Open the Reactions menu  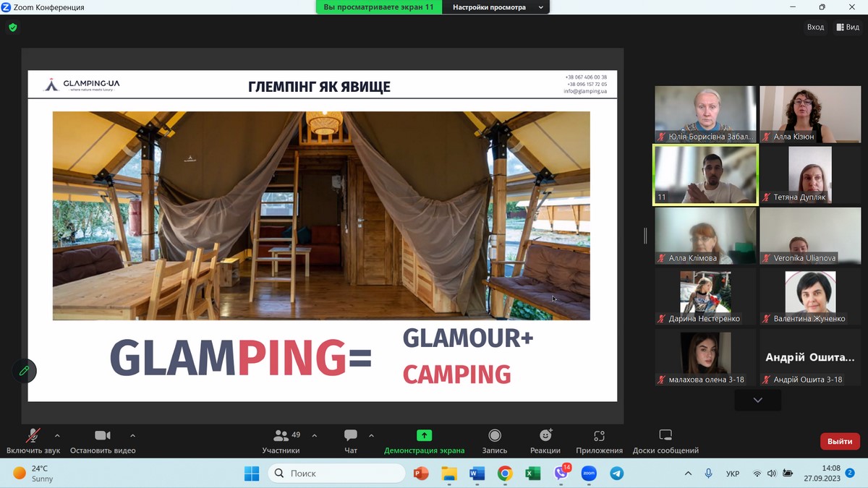[x=545, y=436]
